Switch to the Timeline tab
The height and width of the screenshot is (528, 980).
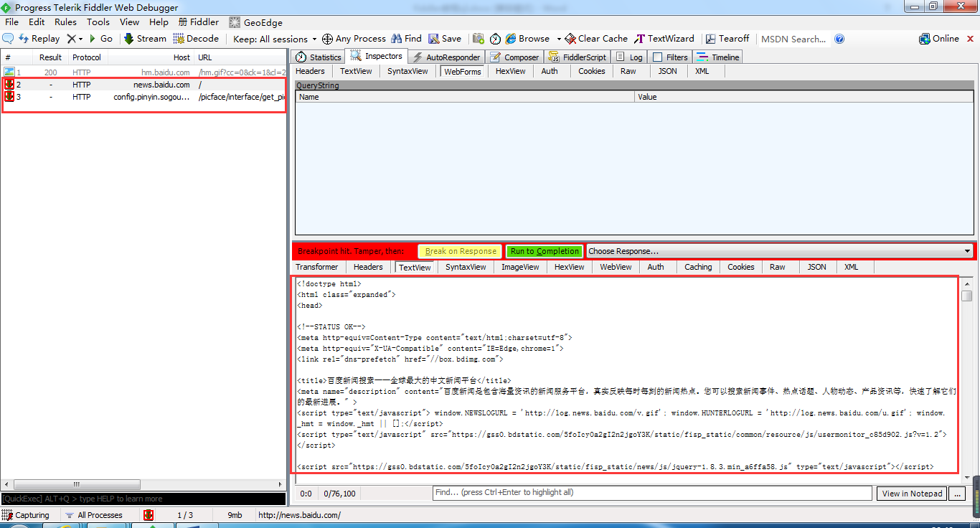717,57
